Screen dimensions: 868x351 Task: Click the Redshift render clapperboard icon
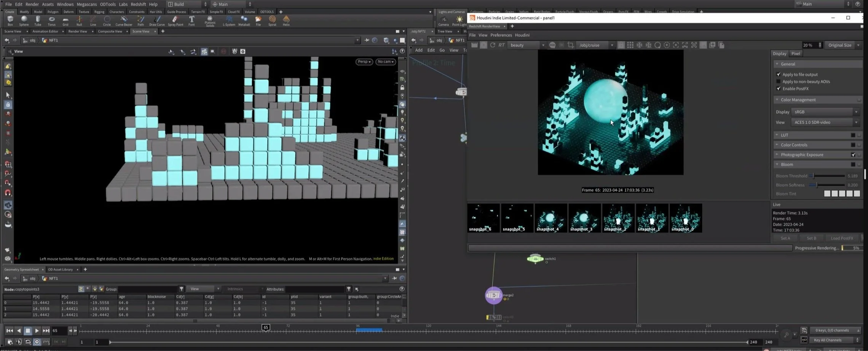[x=474, y=45]
